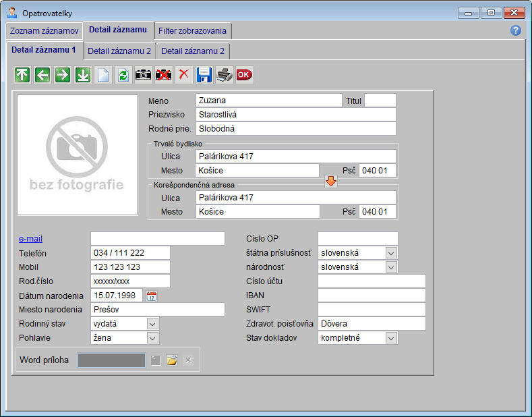Click the Priezvisko field with Starostlivá
Screen dimensions: 532x417
point(296,115)
